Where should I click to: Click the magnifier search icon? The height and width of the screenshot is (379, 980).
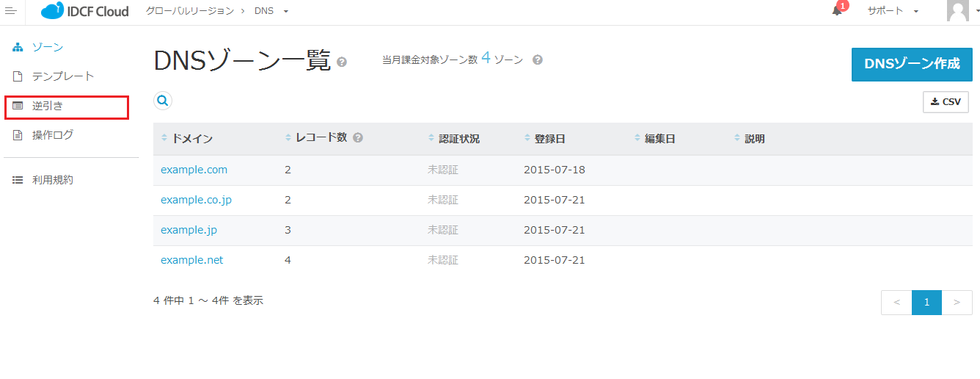[x=163, y=101]
